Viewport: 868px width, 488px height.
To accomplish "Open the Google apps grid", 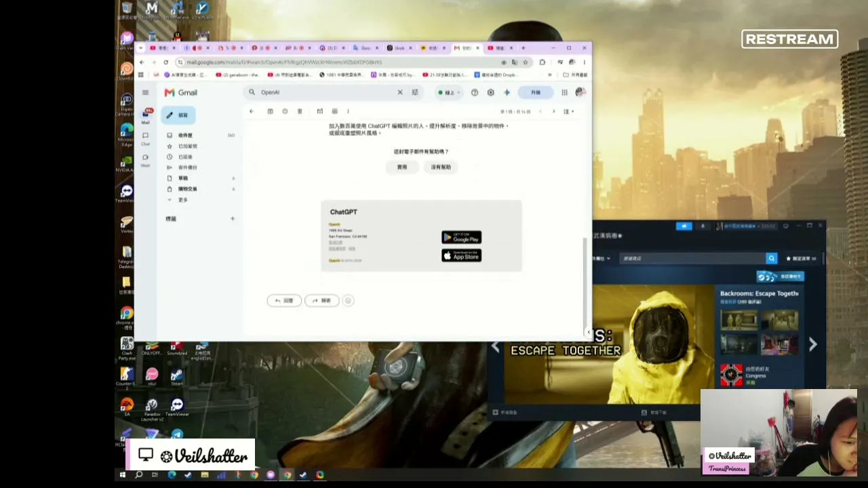I will click(564, 92).
